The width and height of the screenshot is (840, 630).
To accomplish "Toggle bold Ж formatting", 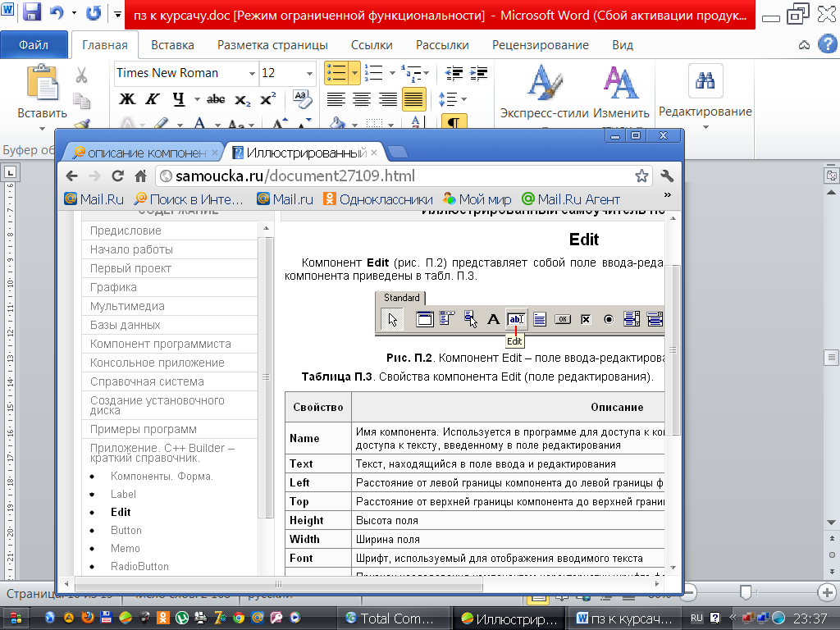I will click(127, 99).
